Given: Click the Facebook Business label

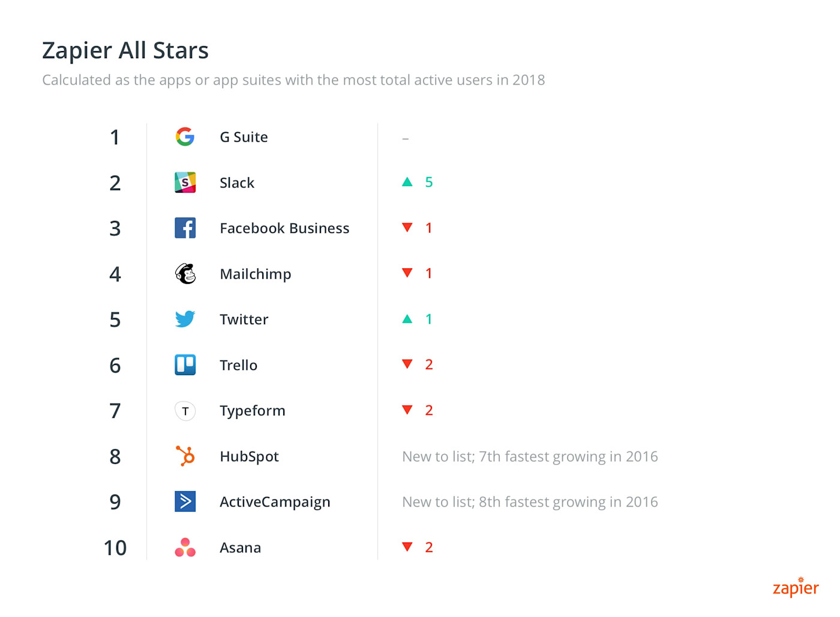Looking at the screenshot, I should (284, 228).
